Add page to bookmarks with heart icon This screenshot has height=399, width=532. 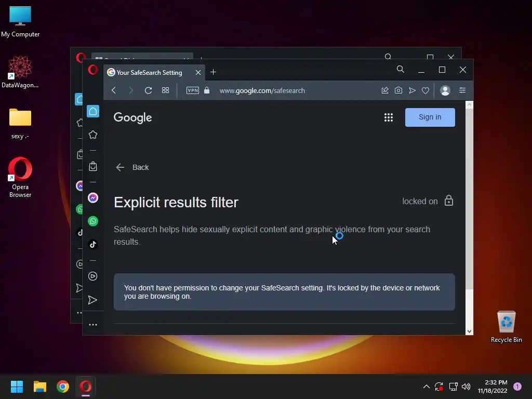(x=425, y=90)
